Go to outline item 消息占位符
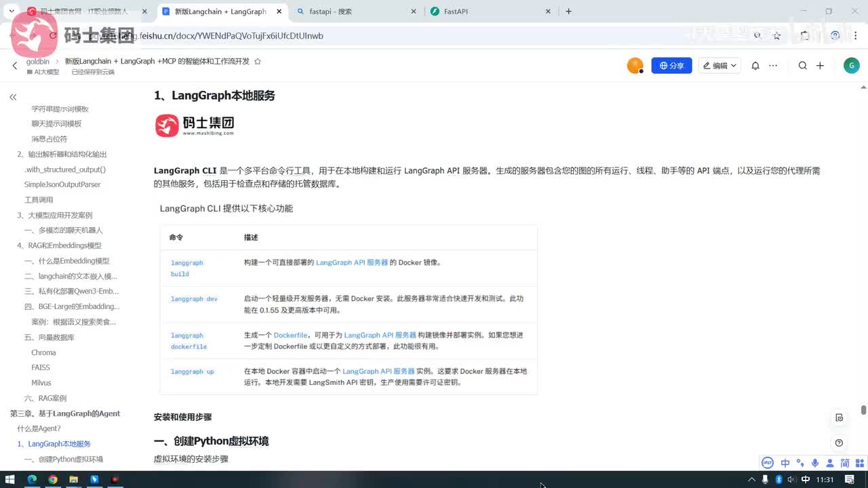Image resolution: width=868 pixels, height=488 pixels. [50, 139]
